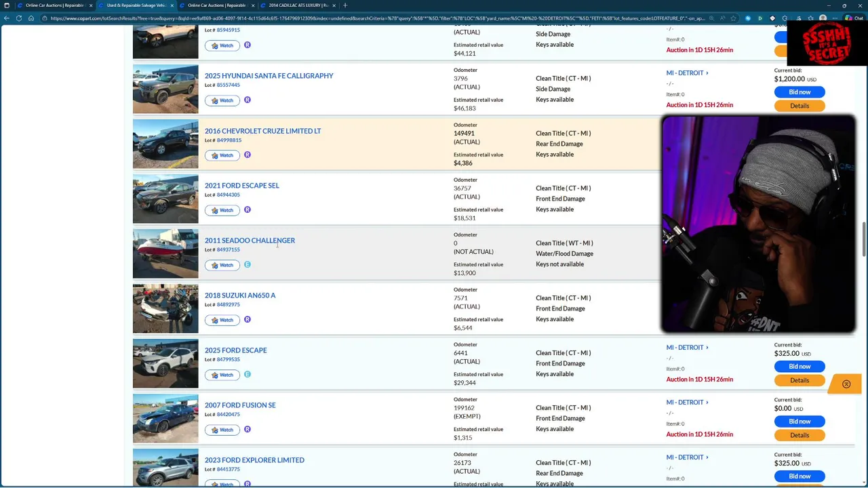Expand MI - DETROIT location for 2025 Ford Escape
868x488 pixels.
(687, 348)
